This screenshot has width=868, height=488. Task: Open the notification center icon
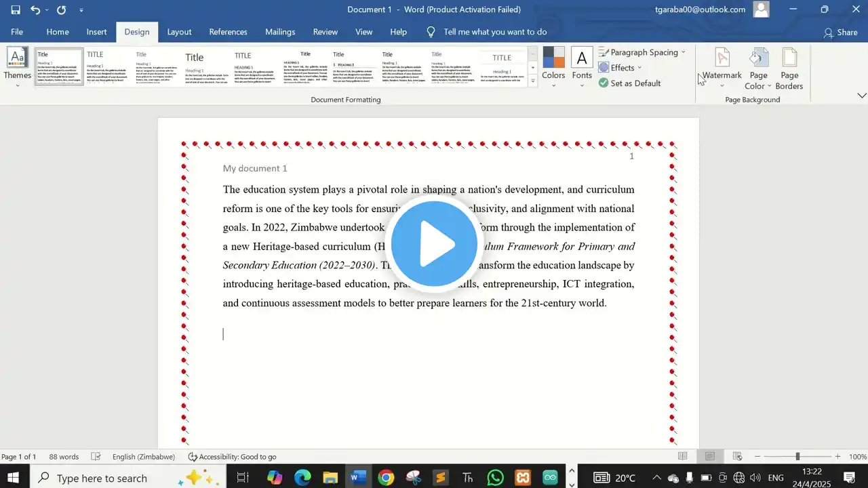pyautogui.click(x=849, y=478)
